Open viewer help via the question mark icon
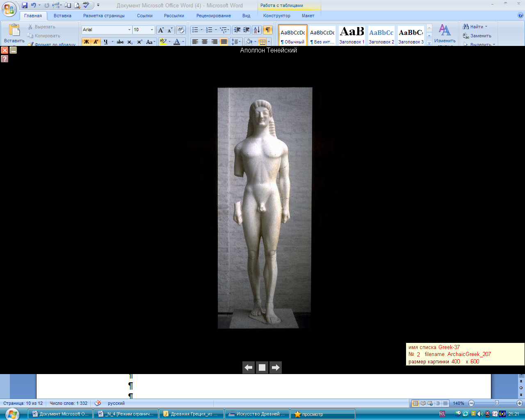The image size is (525, 420). (x=5, y=59)
